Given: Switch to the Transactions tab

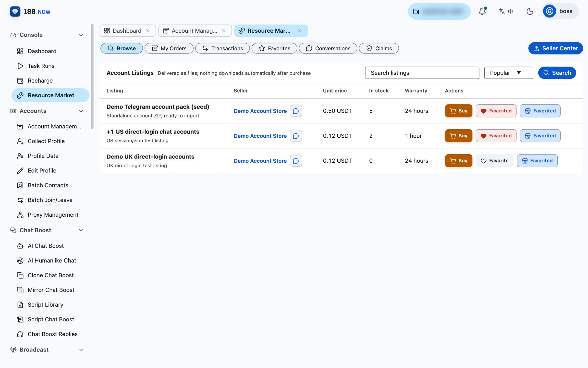Looking at the screenshot, I should point(222,48).
